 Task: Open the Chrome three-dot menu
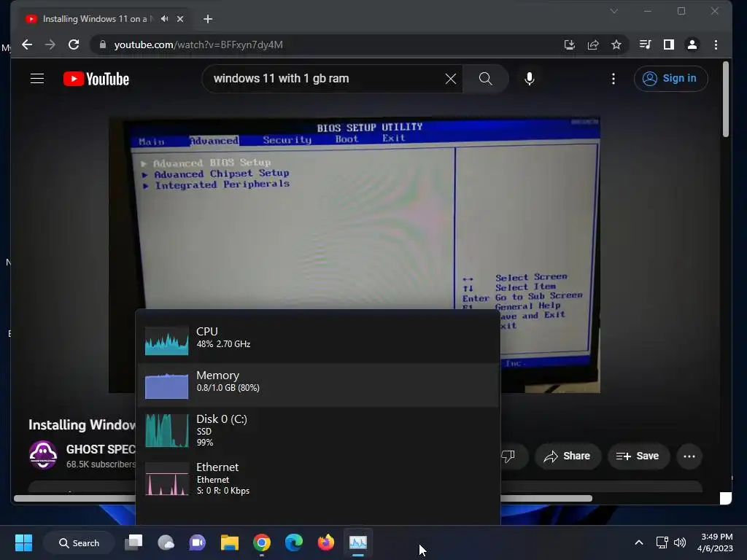coord(716,44)
